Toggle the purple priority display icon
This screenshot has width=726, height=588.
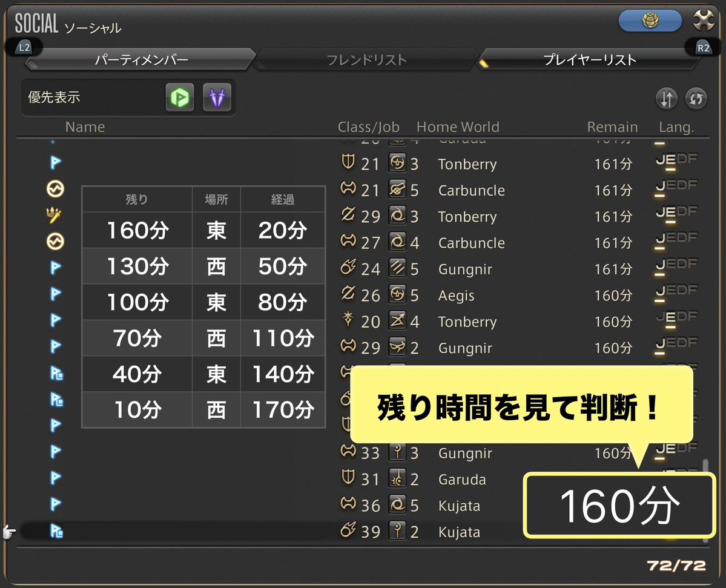tap(217, 97)
